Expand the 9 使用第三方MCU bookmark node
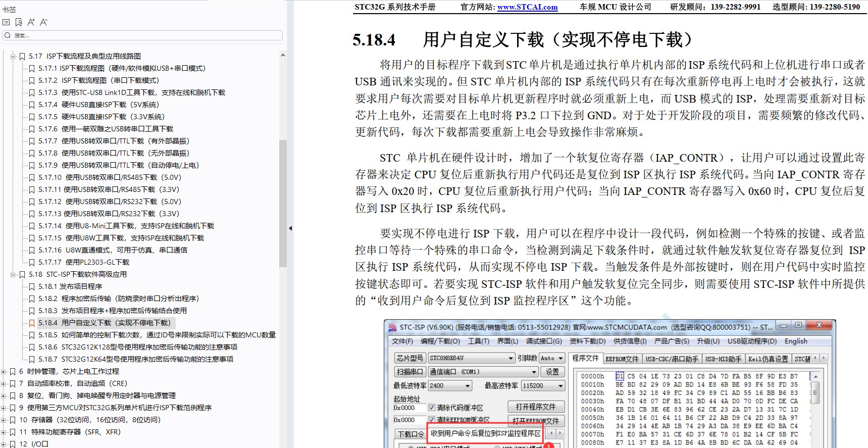 [x=4, y=408]
